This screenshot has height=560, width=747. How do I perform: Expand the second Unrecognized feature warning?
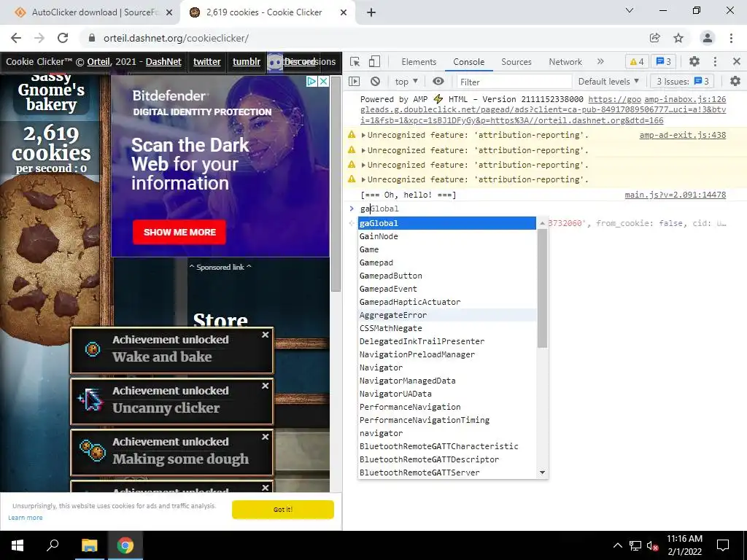pos(363,150)
